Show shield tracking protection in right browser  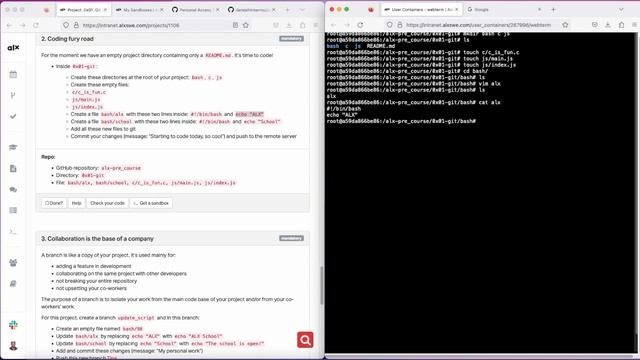(x=389, y=25)
